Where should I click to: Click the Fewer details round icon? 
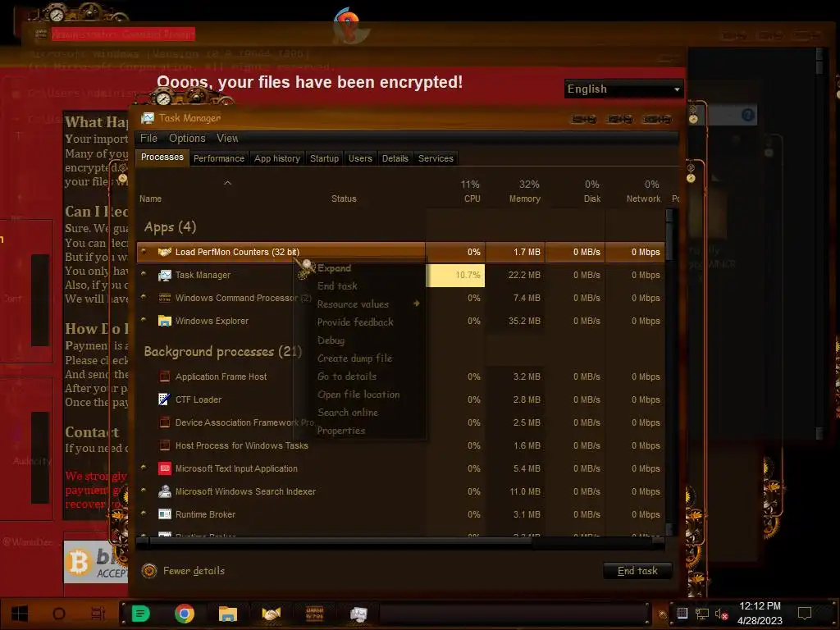(149, 571)
